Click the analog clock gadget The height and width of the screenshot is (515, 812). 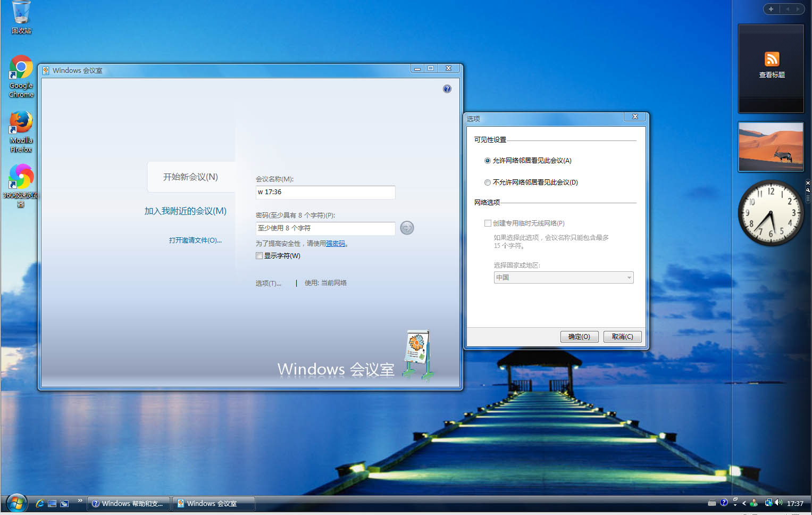771,213
